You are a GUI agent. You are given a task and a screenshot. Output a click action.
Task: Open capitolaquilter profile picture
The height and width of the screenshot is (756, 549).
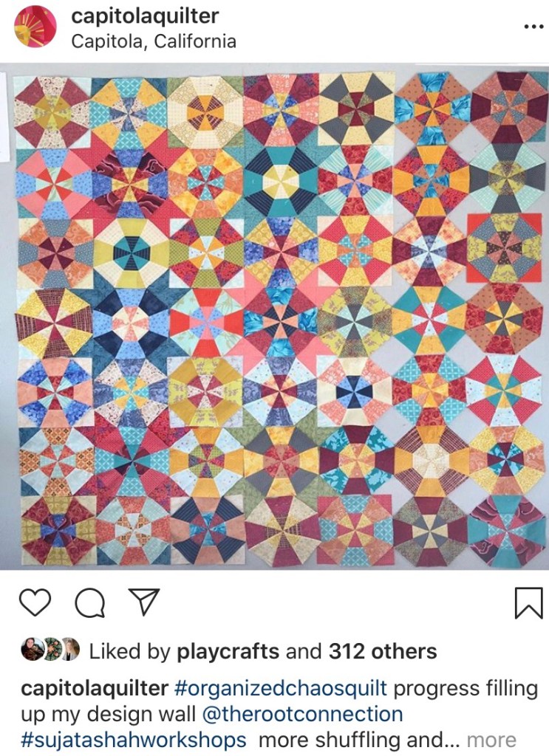35,27
